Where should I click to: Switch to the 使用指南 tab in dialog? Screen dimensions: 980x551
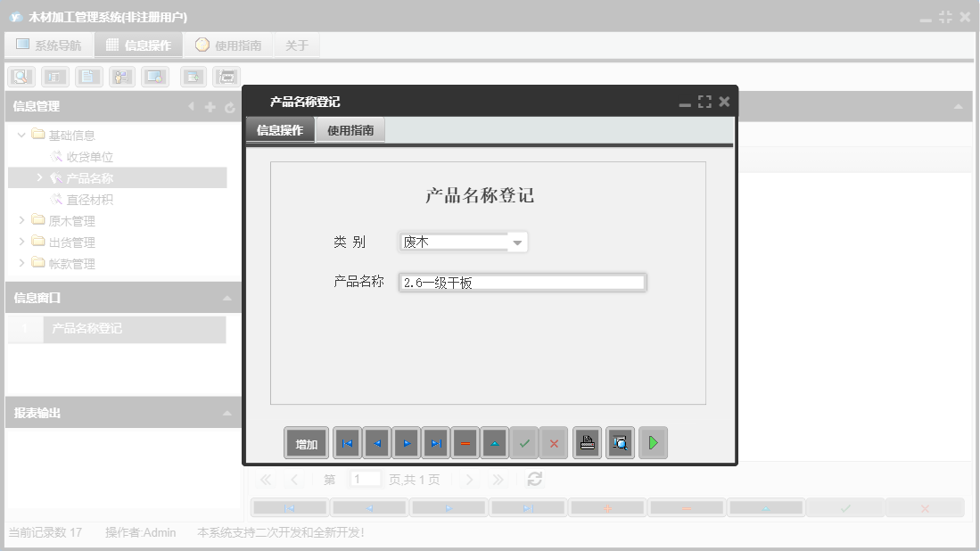pyautogui.click(x=350, y=128)
